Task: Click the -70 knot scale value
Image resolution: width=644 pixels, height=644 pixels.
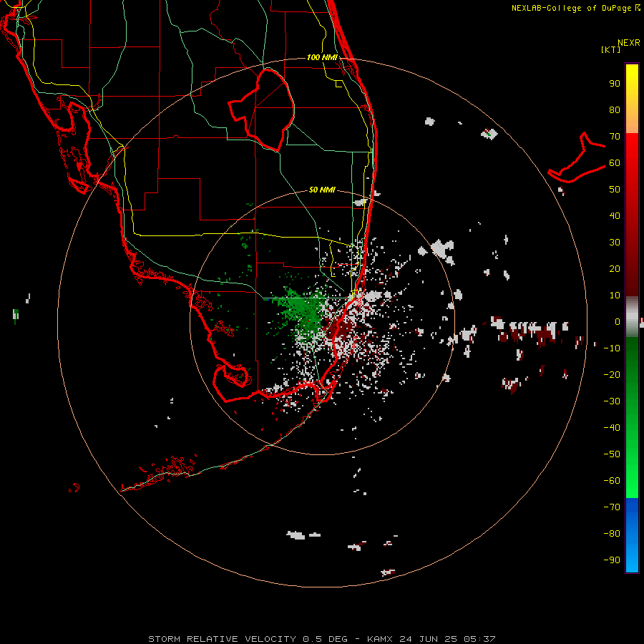Action: click(x=612, y=507)
